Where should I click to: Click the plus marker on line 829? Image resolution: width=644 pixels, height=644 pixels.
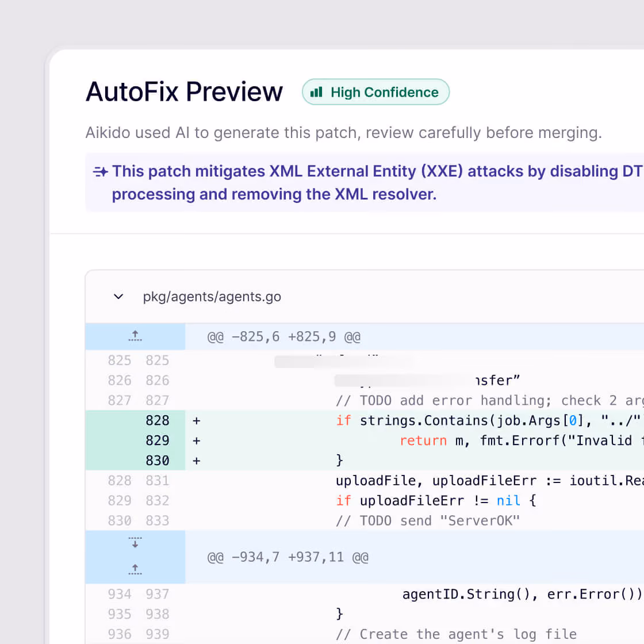coord(196,441)
